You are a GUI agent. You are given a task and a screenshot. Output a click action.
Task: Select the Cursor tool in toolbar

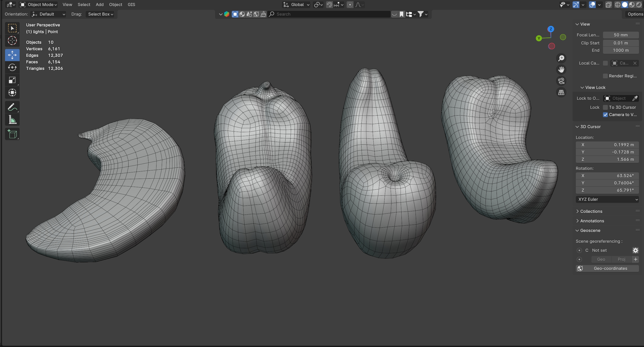pos(12,41)
